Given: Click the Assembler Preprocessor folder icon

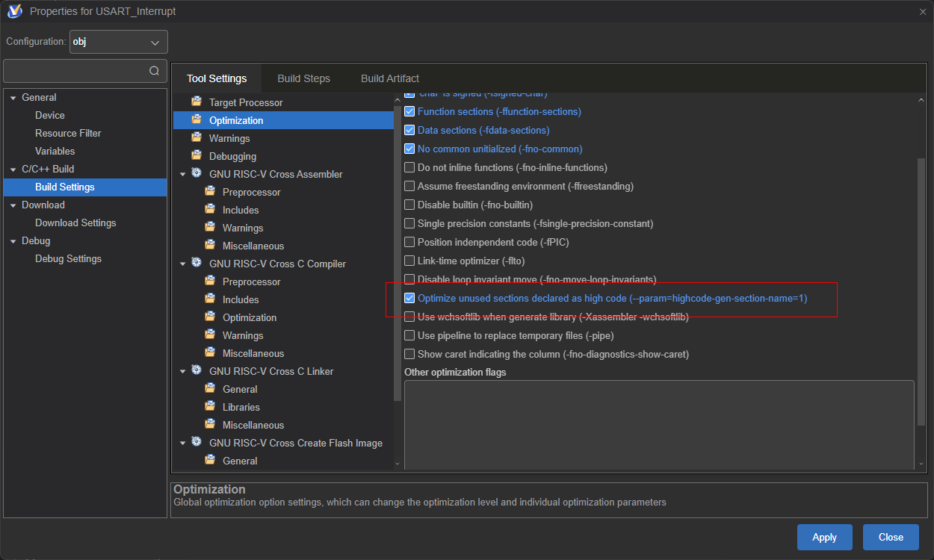Looking at the screenshot, I should click(x=210, y=191).
